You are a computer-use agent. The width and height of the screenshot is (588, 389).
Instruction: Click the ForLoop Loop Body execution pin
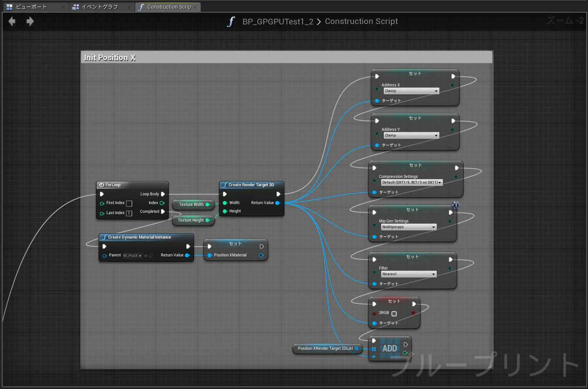(163, 194)
